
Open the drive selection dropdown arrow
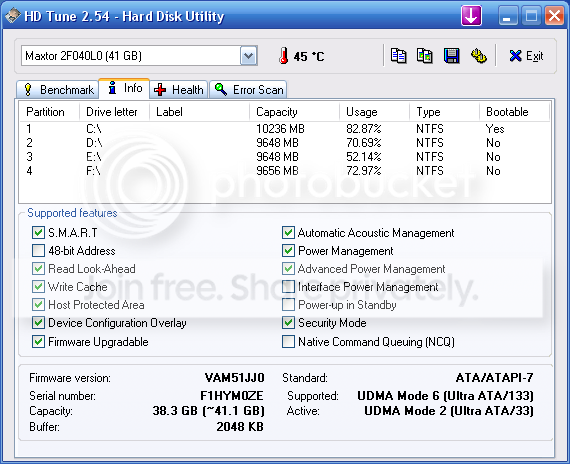[x=249, y=56]
